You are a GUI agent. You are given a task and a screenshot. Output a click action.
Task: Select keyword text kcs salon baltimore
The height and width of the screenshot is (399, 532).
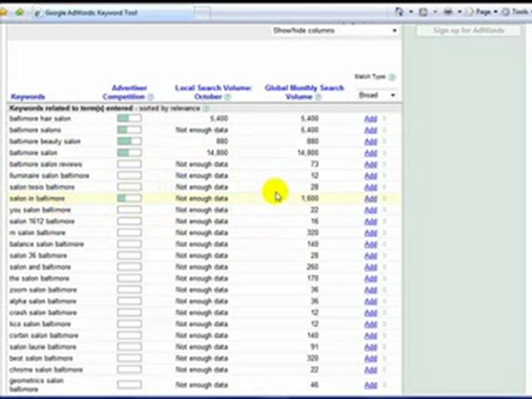coord(40,324)
